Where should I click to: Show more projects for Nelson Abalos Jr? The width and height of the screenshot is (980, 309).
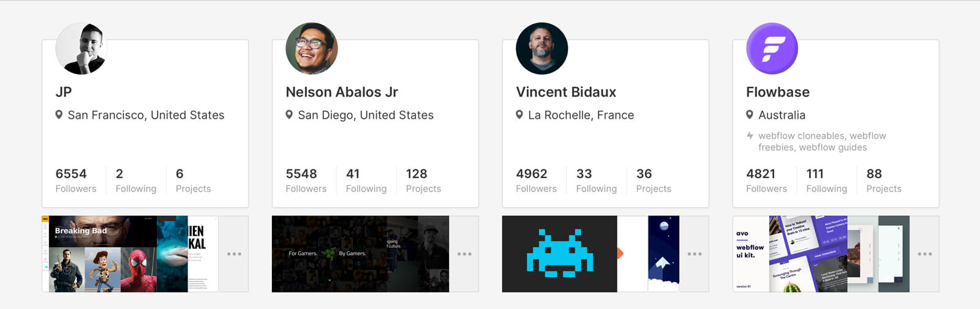[x=464, y=254]
